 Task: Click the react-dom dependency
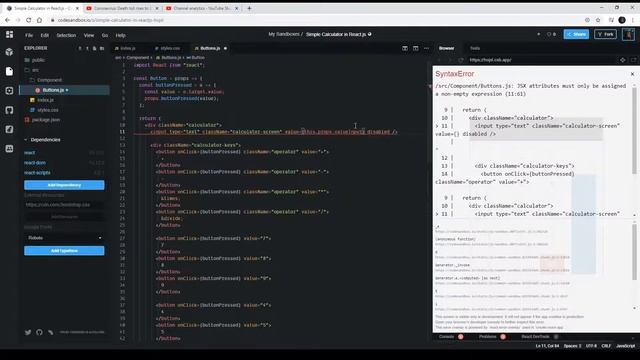35,162
